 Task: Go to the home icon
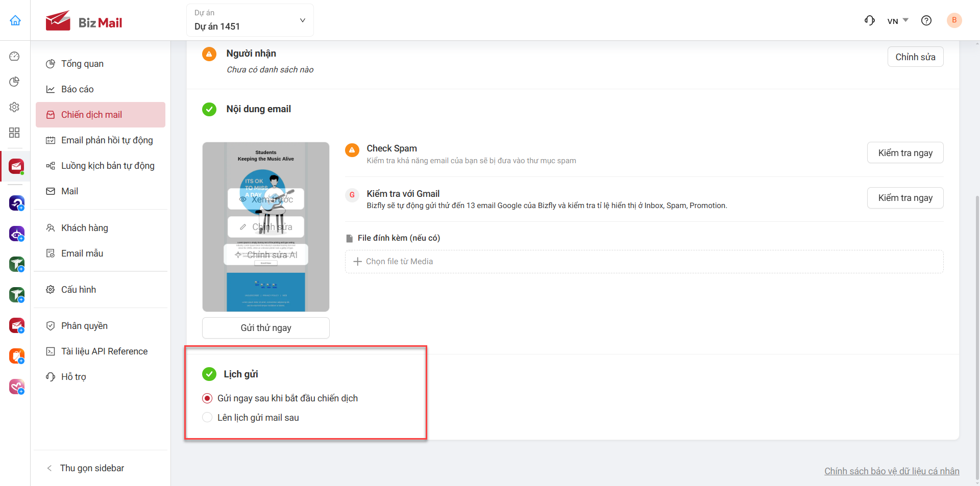pyautogui.click(x=15, y=20)
